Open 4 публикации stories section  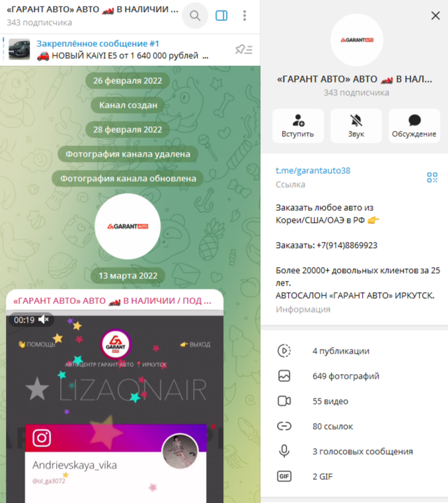tap(354, 350)
